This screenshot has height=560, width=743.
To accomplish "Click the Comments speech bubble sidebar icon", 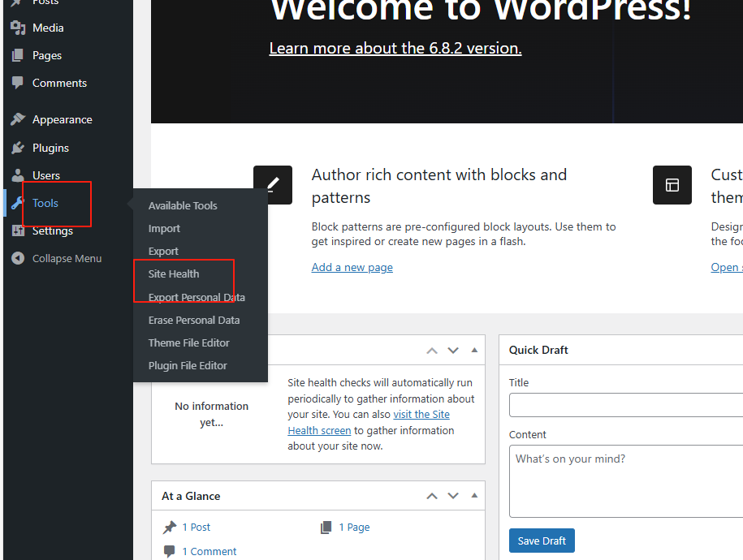I will [x=18, y=83].
